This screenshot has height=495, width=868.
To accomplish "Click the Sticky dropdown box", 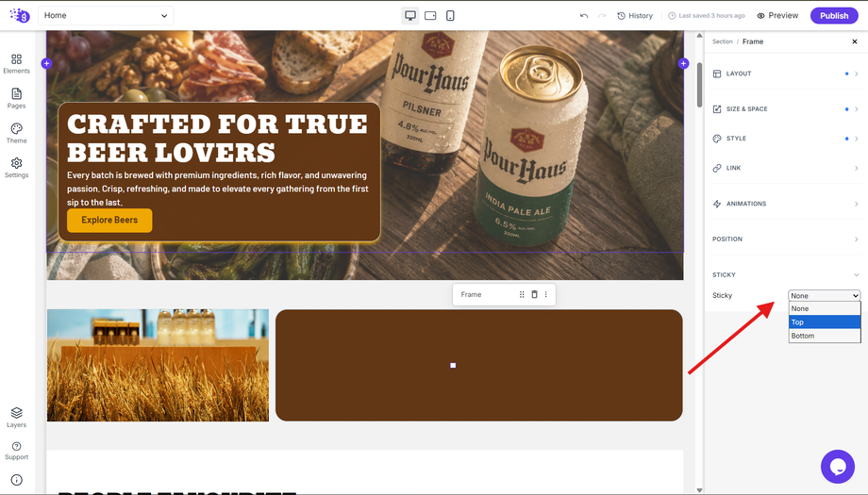I will (x=825, y=295).
